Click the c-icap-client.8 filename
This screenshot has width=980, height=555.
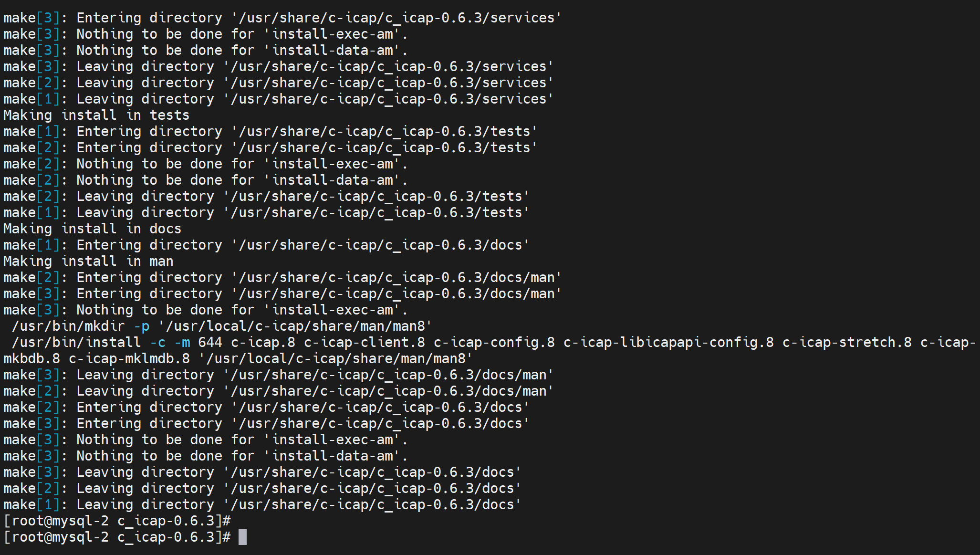pos(364,342)
